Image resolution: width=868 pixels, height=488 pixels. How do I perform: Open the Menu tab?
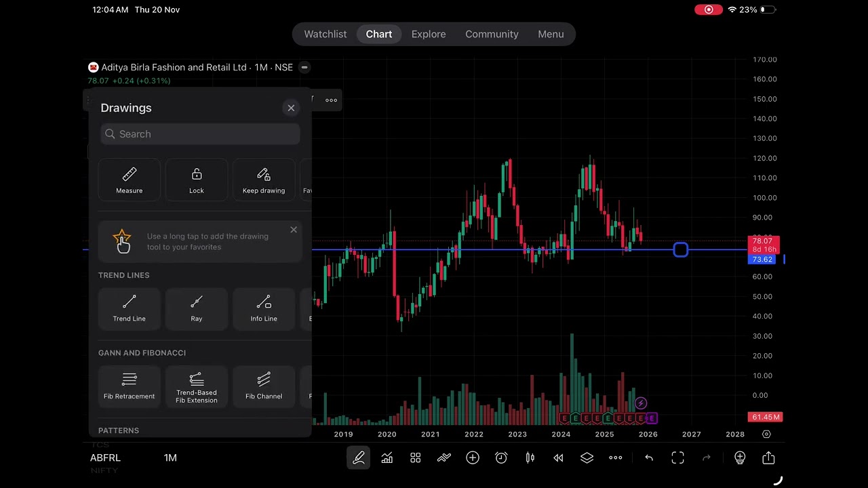(x=551, y=34)
